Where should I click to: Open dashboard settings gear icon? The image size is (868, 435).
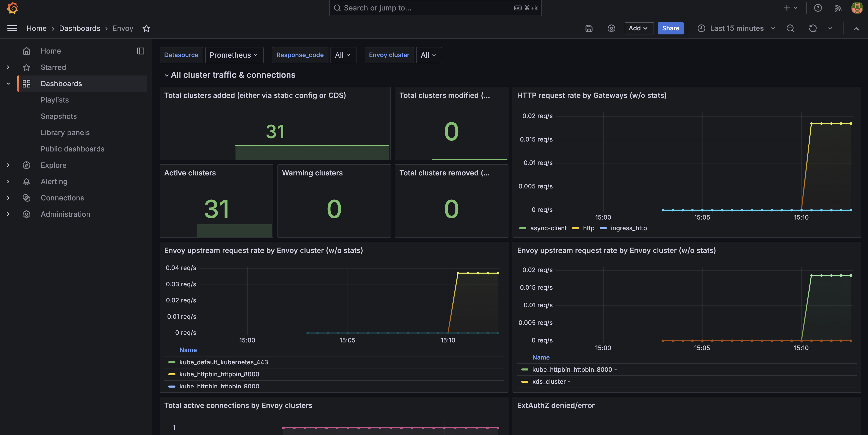click(611, 28)
